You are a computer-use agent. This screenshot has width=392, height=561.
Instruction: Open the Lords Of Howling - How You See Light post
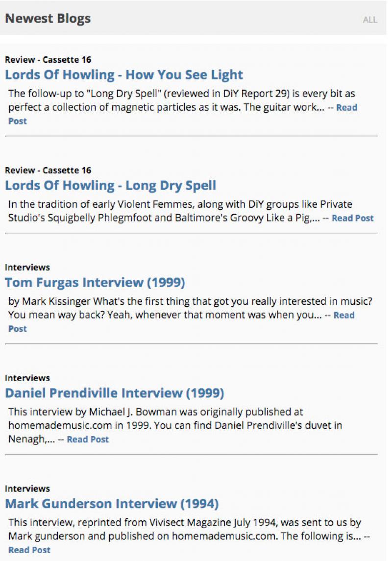coord(124,75)
